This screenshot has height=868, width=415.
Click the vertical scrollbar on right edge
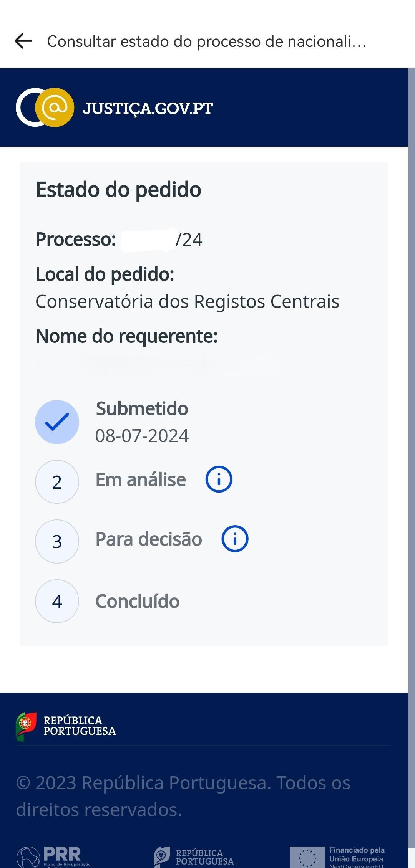tap(412, 384)
